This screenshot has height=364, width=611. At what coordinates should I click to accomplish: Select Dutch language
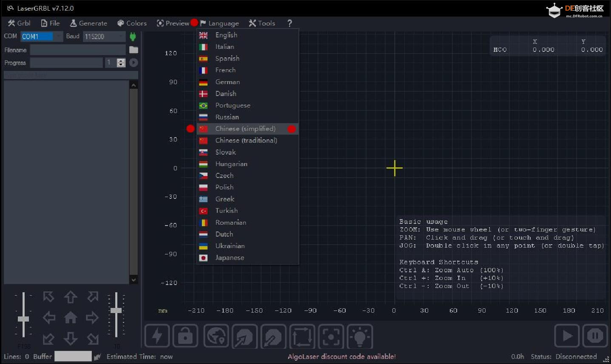point(248,234)
